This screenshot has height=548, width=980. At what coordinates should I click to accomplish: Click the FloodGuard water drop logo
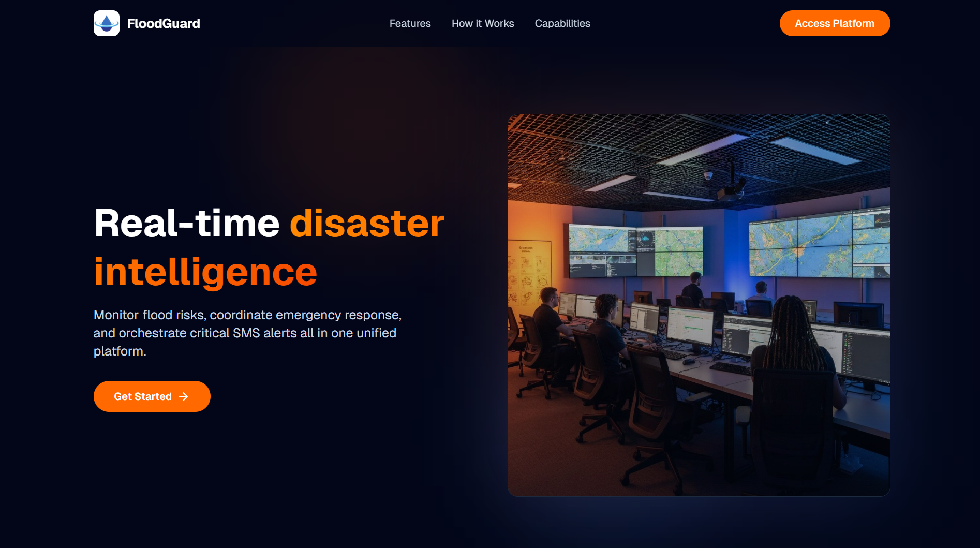[106, 23]
